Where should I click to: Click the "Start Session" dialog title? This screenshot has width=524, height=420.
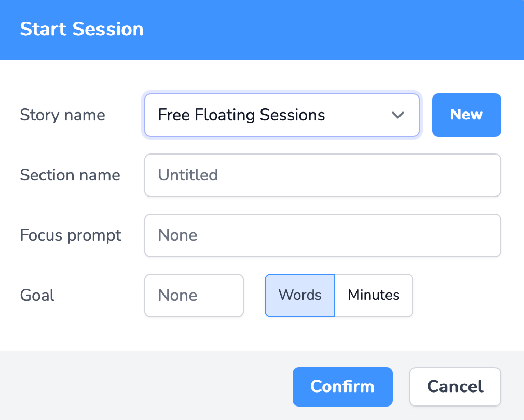[x=81, y=29]
